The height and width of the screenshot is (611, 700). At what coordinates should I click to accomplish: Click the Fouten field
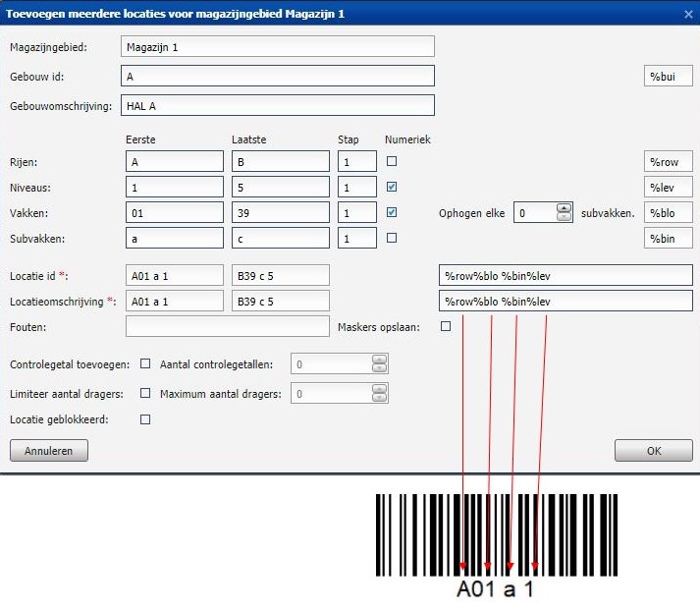[x=228, y=326]
